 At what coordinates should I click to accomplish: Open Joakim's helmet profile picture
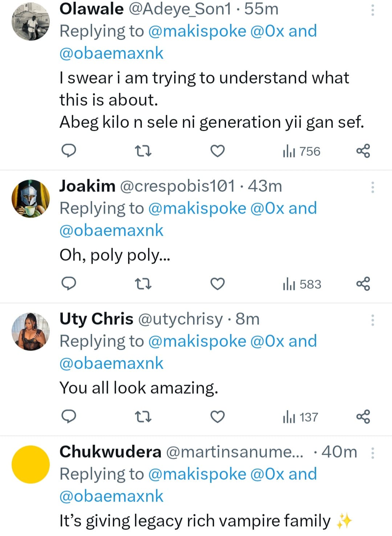pos(30,199)
